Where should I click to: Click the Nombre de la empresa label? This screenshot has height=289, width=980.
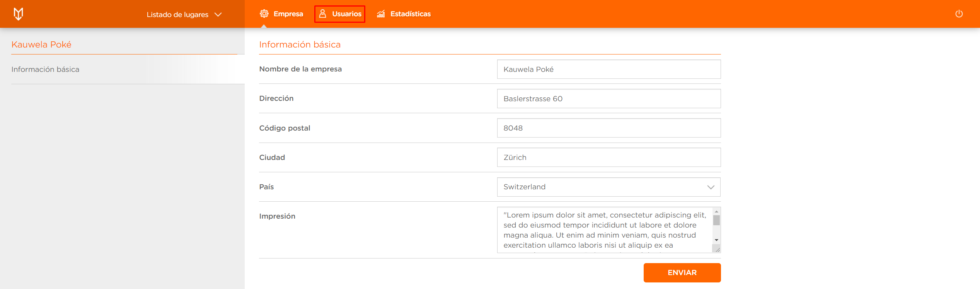[x=300, y=69]
